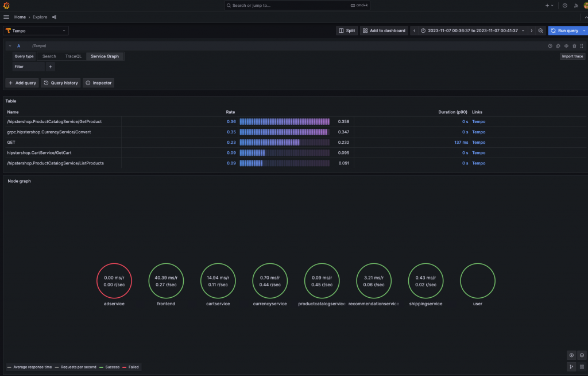588x376 pixels.
Task: Open the help menu icon
Action: coord(565,5)
